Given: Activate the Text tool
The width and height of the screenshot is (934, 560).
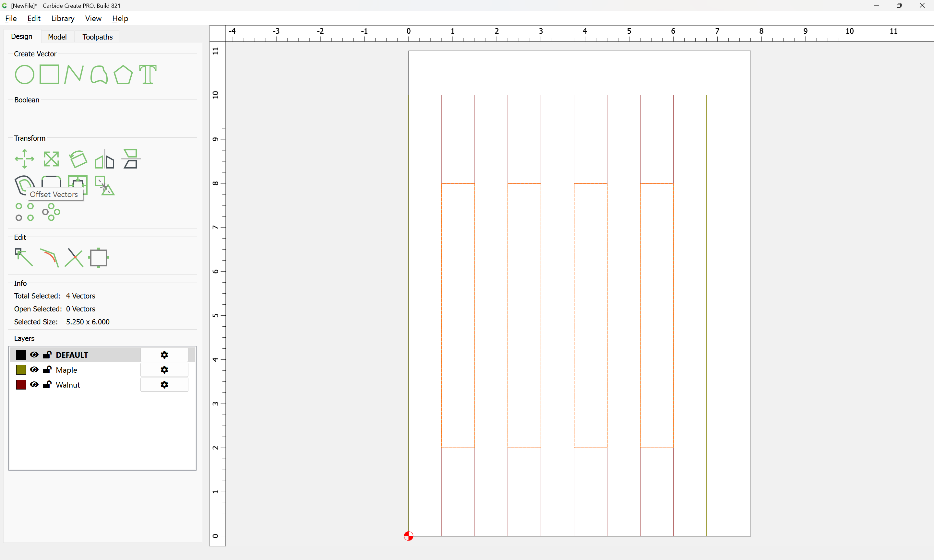Looking at the screenshot, I should click(148, 74).
